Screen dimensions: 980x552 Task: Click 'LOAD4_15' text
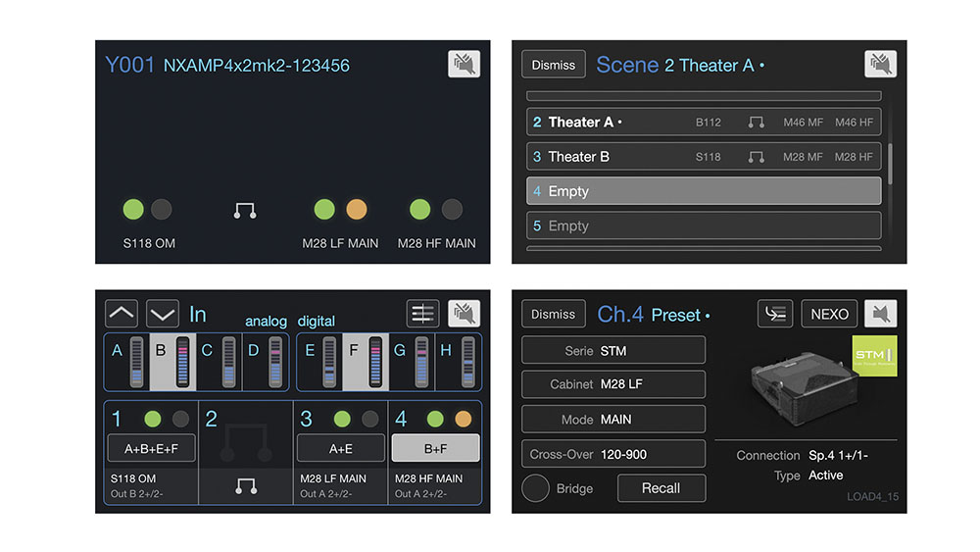872,496
